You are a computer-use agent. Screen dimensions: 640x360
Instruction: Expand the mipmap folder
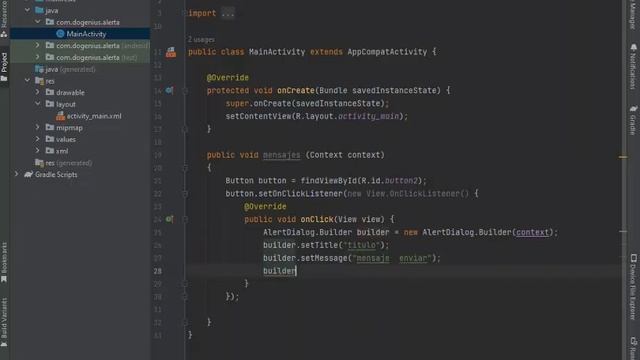pos(38,127)
